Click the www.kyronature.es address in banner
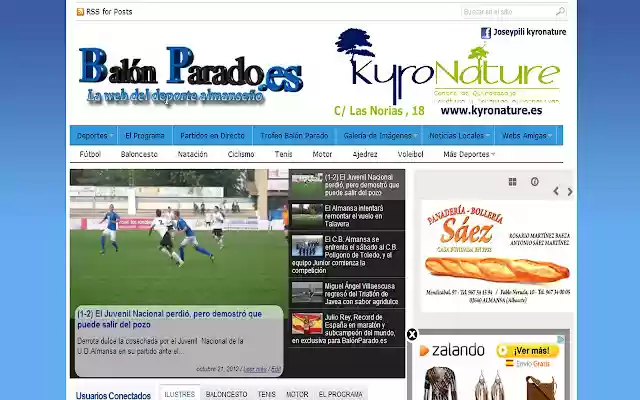640x400 pixels. (491, 111)
